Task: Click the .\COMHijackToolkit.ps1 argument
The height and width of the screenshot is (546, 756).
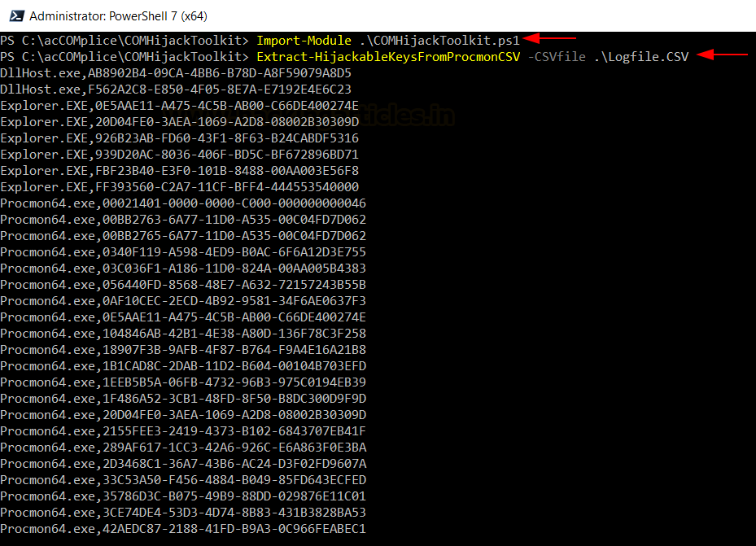Action: coord(439,41)
